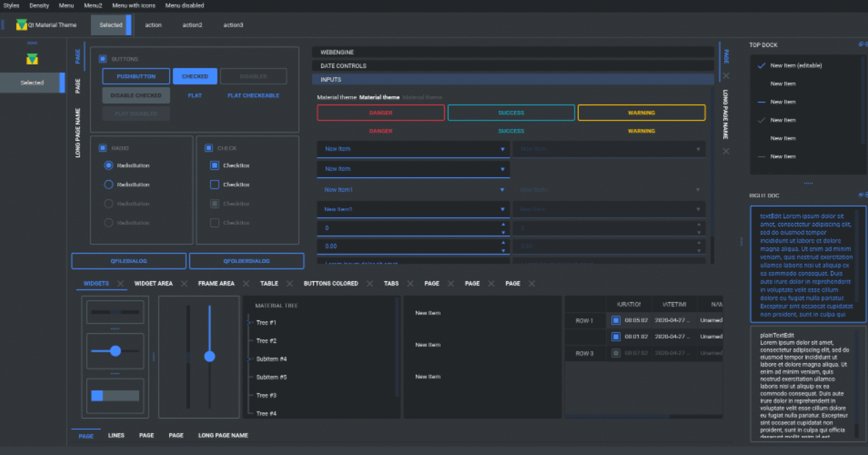868x455 pixels.
Task: Open the flat New item1 combo box
Action: click(413, 190)
